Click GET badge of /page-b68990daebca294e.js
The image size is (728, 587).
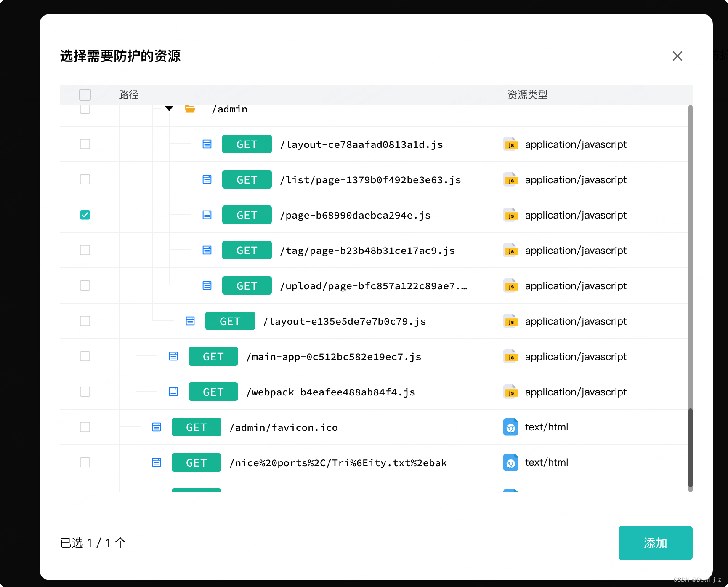247,215
